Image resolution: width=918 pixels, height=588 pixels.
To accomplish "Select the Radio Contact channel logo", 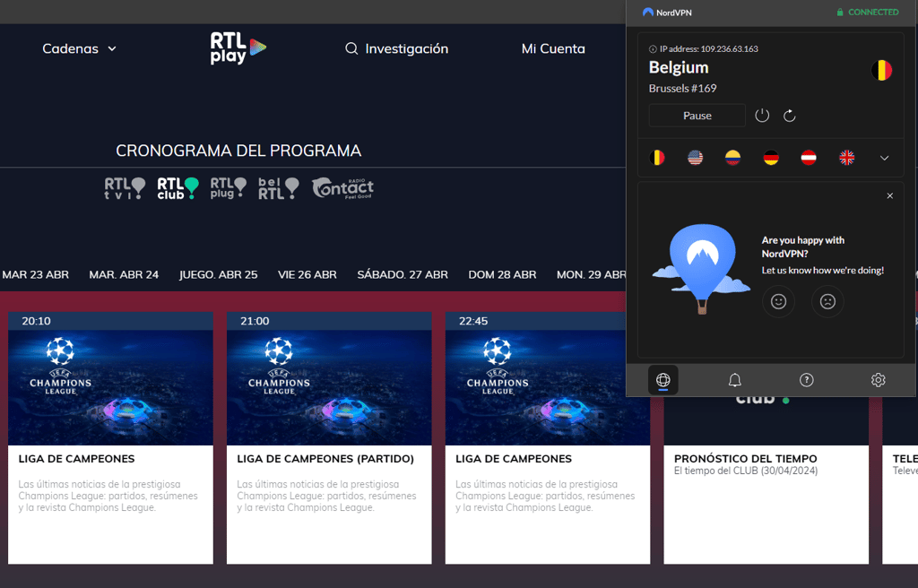I will coord(343,188).
